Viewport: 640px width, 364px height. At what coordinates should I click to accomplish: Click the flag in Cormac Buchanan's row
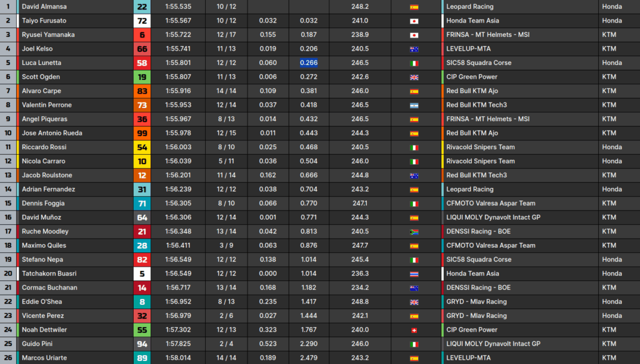[414, 288]
